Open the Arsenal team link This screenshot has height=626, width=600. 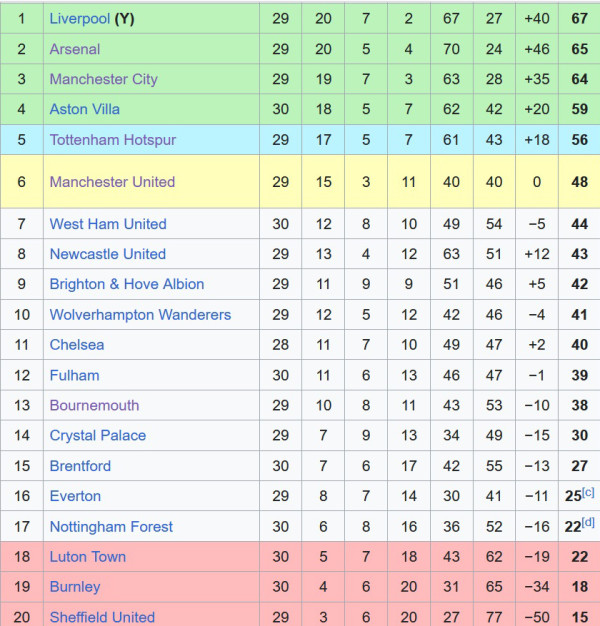(75, 49)
